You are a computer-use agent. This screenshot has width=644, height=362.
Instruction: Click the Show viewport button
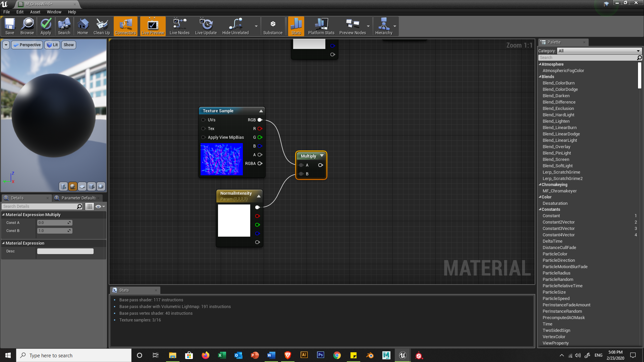coord(68,45)
